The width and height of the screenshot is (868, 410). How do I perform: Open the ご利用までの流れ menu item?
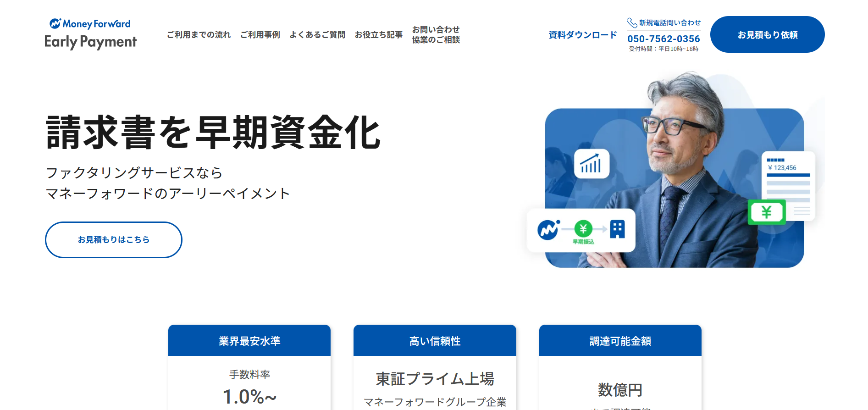coord(199,35)
